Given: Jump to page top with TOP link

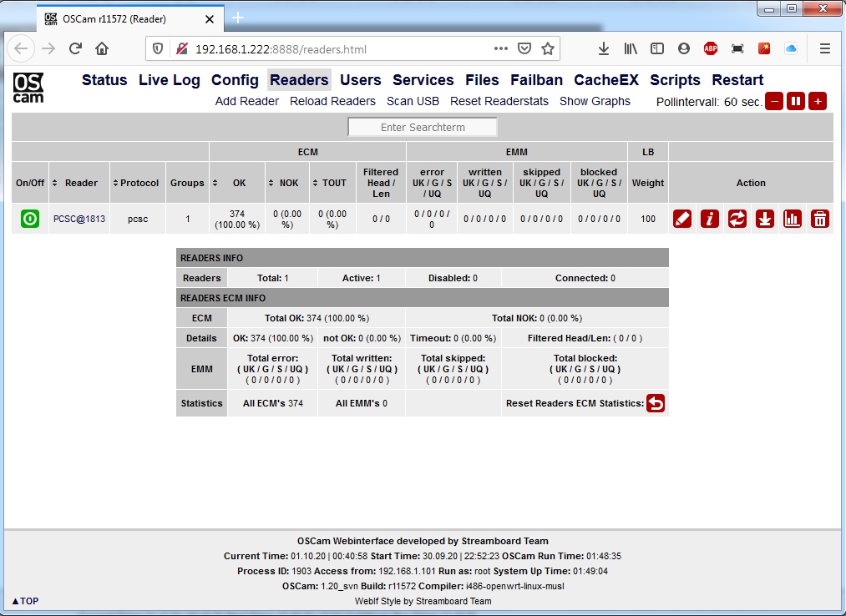Looking at the screenshot, I should pos(25,601).
